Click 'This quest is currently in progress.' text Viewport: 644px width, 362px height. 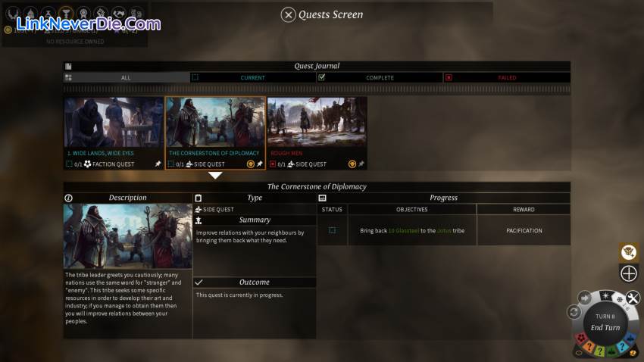click(239, 295)
